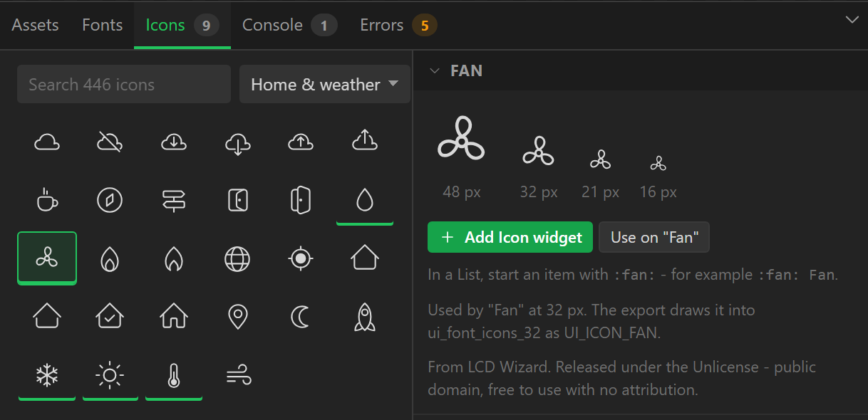Viewport: 868px width, 420px height.
Task: Choose the water droplet icon
Action: click(365, 201)
